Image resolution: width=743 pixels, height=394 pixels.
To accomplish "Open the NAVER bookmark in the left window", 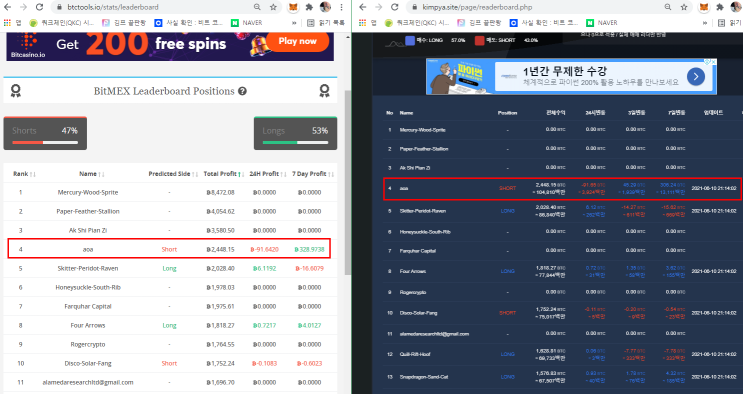I will tap(247, 23).
